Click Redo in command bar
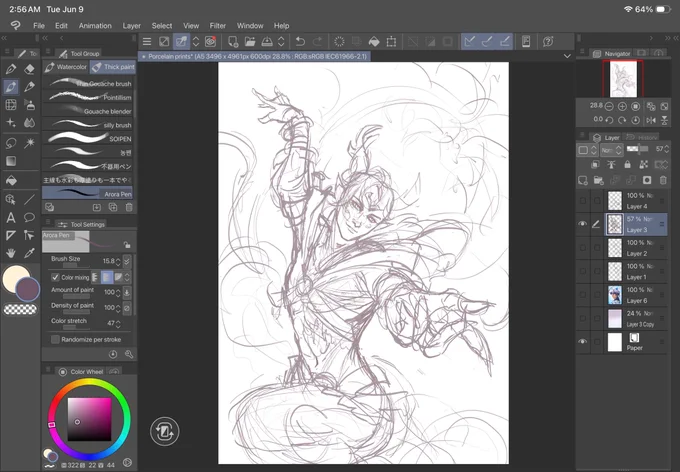The width and height of the screenshot is (680, 472). tap(317, 42)
